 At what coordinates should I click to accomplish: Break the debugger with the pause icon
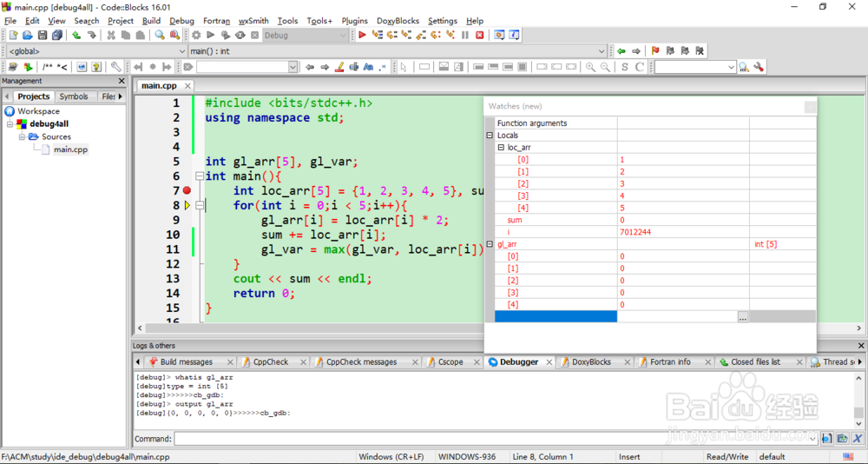[x=465, y=35]
